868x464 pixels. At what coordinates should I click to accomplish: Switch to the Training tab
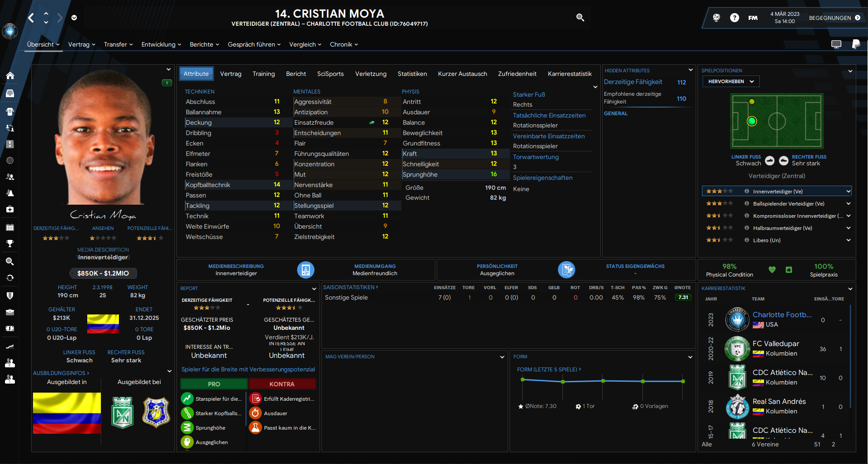(264, 74)
